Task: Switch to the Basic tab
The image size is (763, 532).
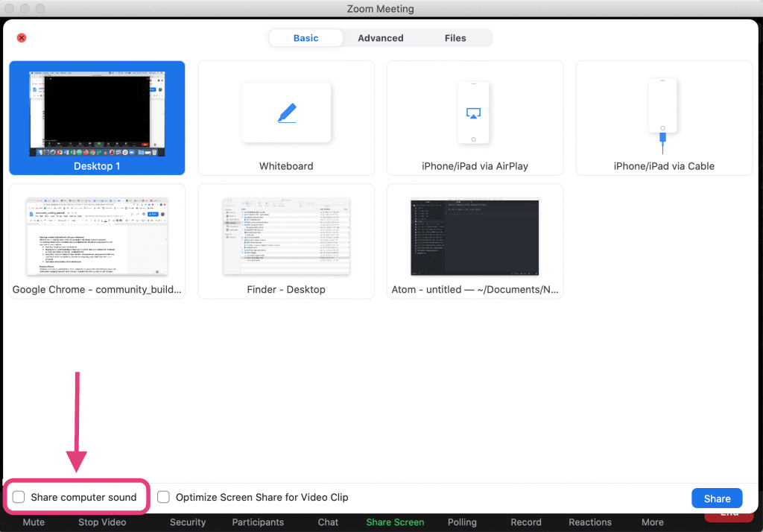Action: pyautogui.click(x=305, y=38)
